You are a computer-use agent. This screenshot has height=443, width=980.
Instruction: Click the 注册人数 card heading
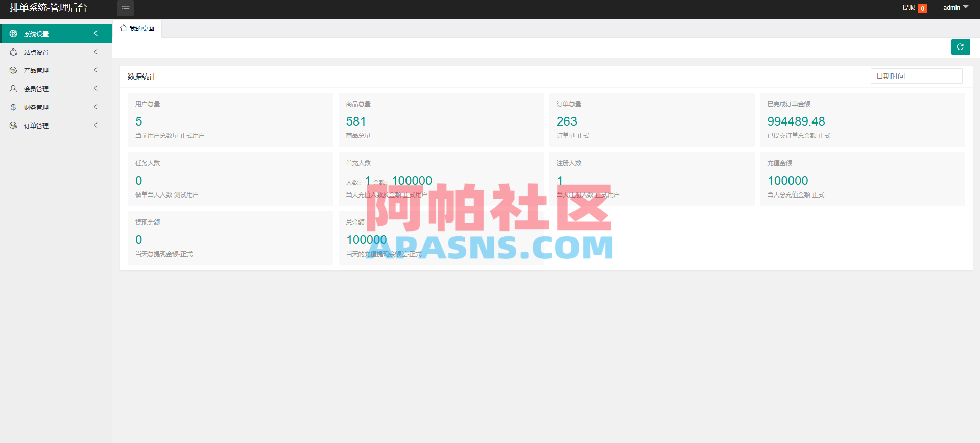(568, 163)
